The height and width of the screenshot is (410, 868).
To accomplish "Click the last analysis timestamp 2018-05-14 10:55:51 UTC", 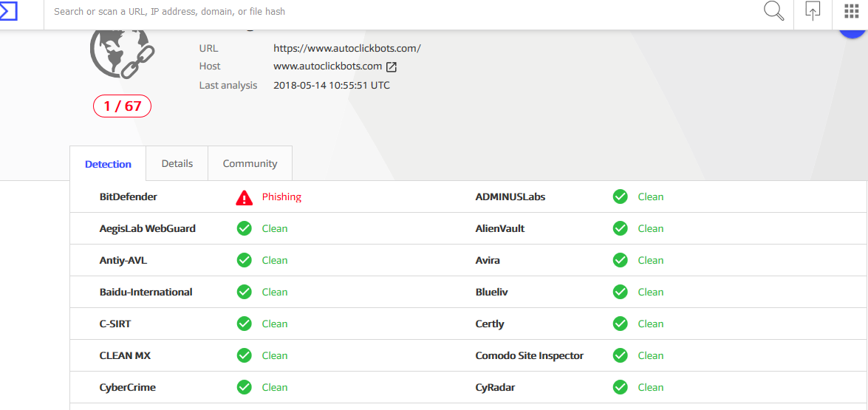I will 332,85.
